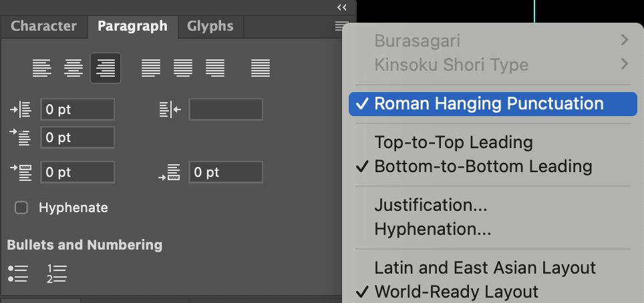
Task: Click the right align text icon
Action: 106,67
